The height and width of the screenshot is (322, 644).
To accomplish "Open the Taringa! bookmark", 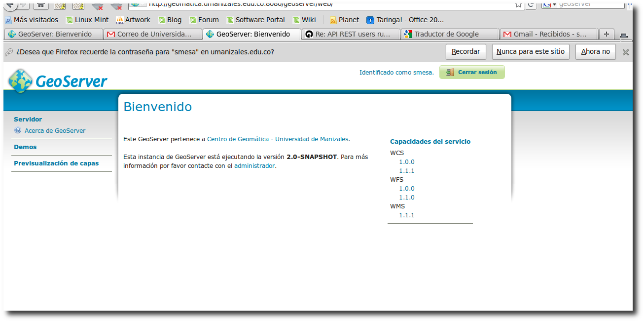I will point(405,20).
